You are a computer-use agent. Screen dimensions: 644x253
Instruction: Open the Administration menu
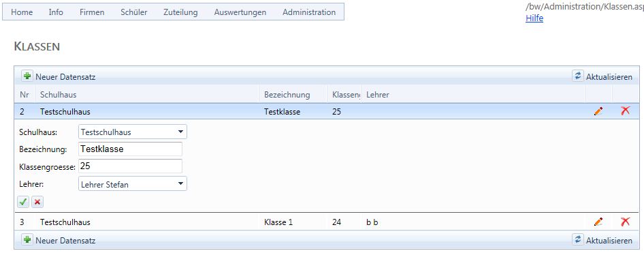tap(309, 12)
